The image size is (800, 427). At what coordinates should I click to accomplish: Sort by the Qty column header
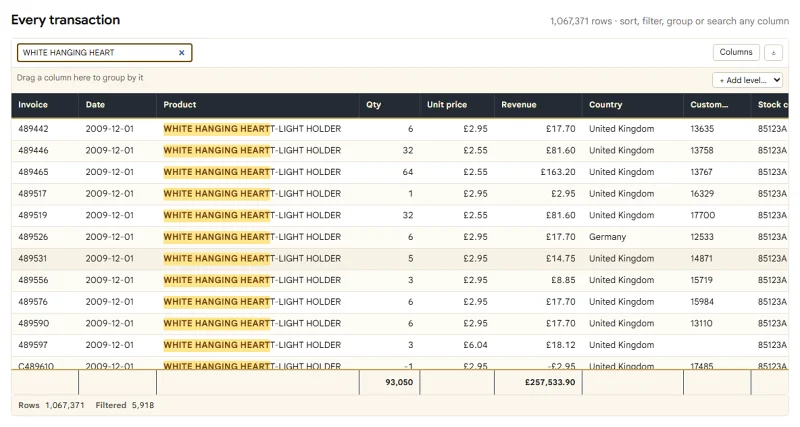[x=389, y=105]
